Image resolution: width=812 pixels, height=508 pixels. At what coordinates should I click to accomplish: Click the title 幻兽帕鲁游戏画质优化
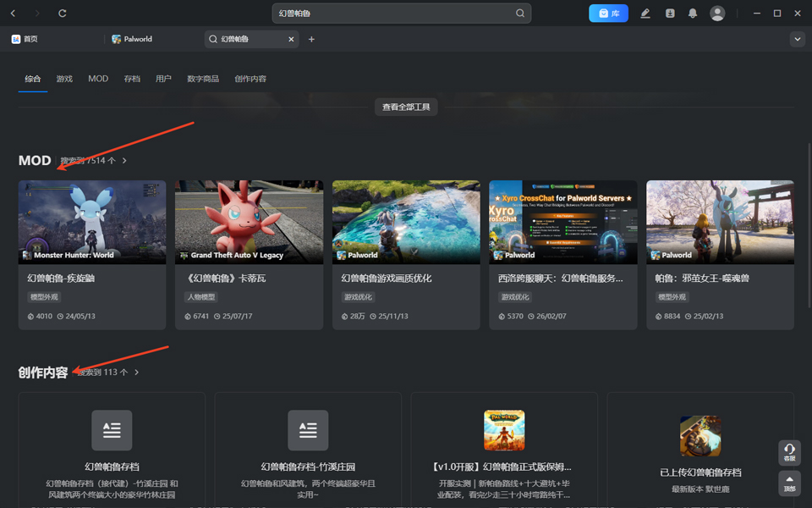[x=387, y=279]
